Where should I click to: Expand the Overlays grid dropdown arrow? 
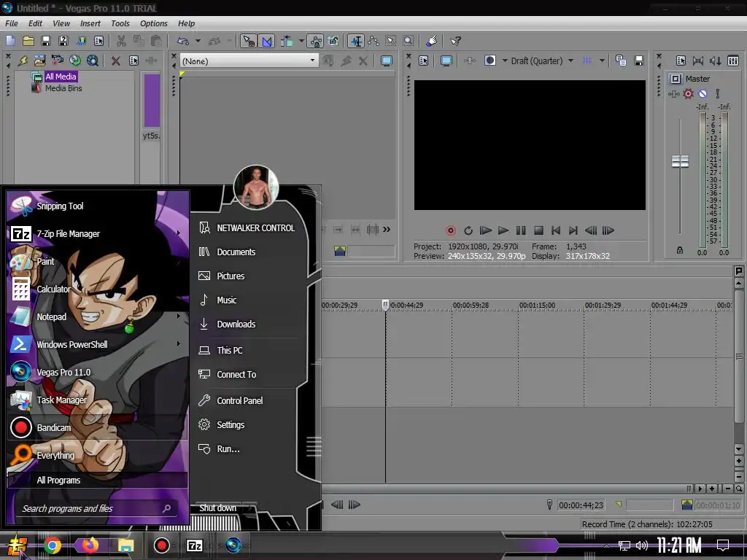(x=602, y=61)
